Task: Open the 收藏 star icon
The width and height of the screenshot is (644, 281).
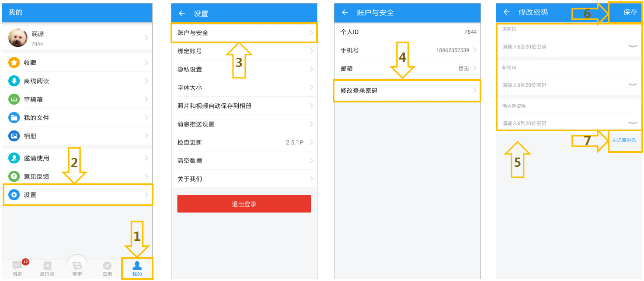Action: tap(14, 63)
